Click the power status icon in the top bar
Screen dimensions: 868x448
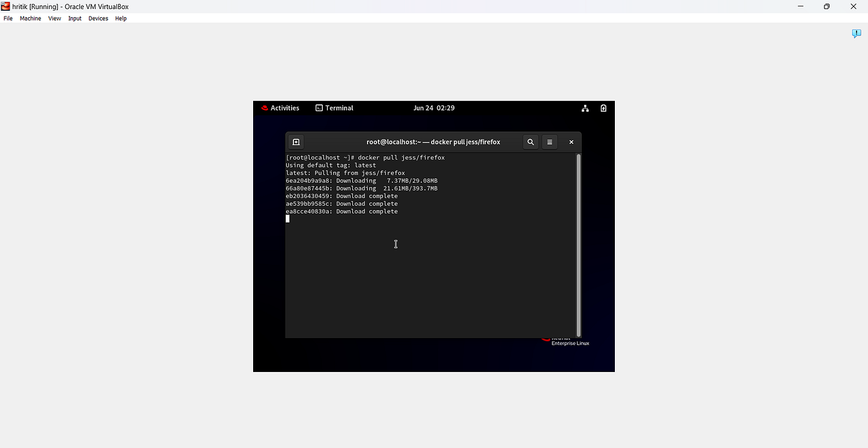click(603, 108)
